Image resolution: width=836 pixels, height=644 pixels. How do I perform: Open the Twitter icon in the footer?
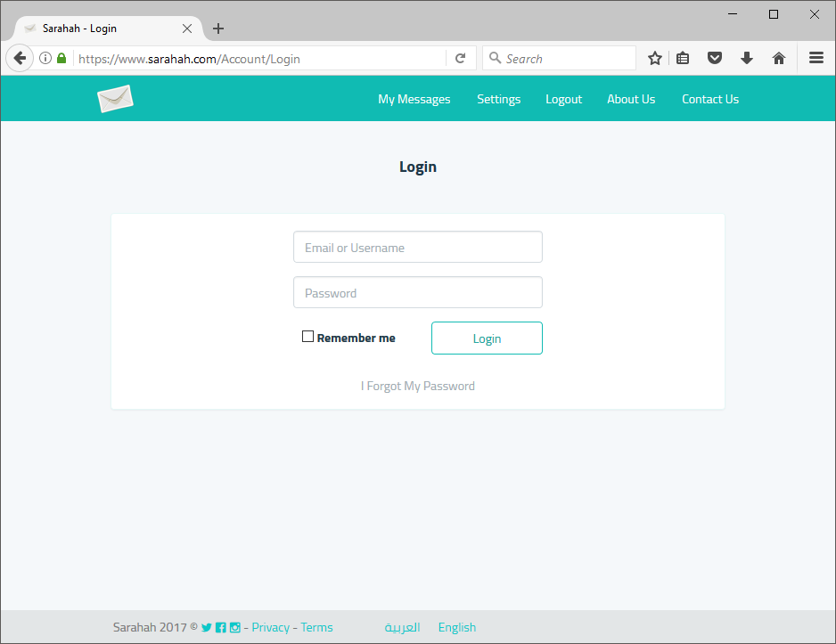206,627
